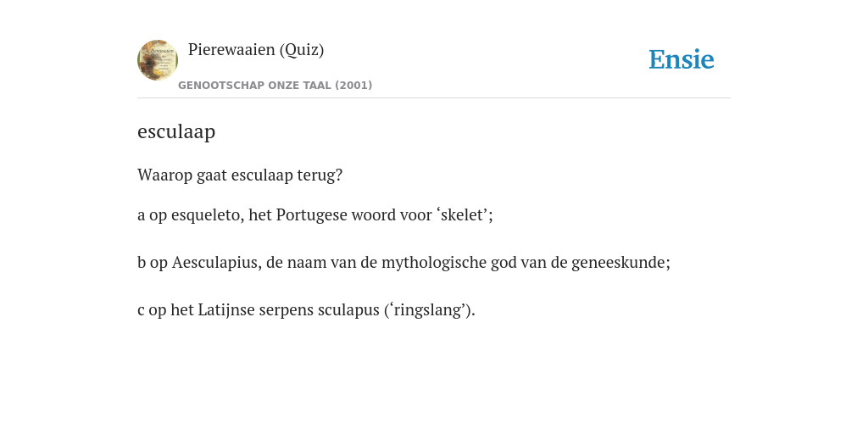
Task: Click the quoted word ringslang
Action: tap(428, 310)
